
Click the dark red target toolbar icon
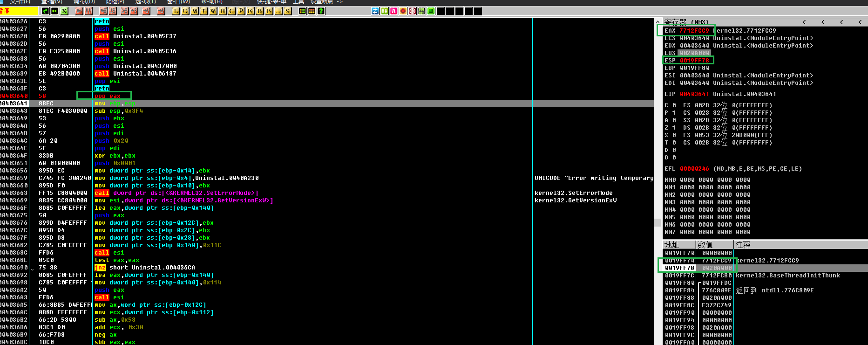[x=412, y=11]
